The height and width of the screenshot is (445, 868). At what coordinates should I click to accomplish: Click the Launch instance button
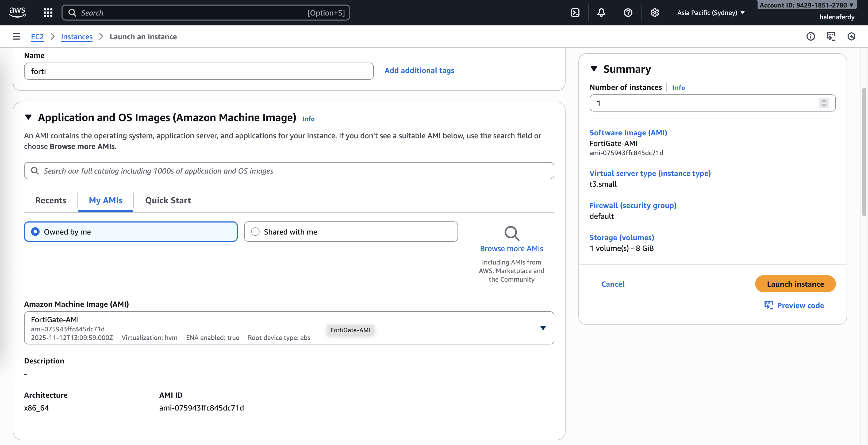pos(795,284)
